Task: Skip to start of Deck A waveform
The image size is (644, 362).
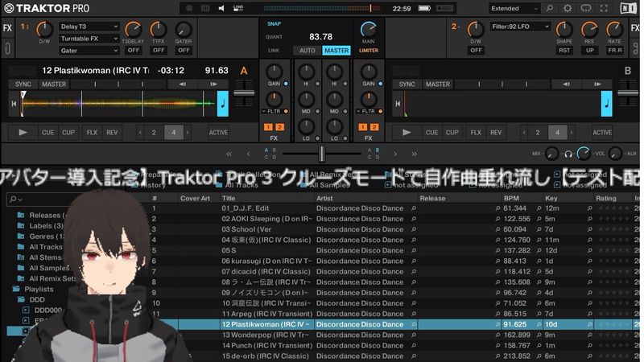Action: (14, 103)
